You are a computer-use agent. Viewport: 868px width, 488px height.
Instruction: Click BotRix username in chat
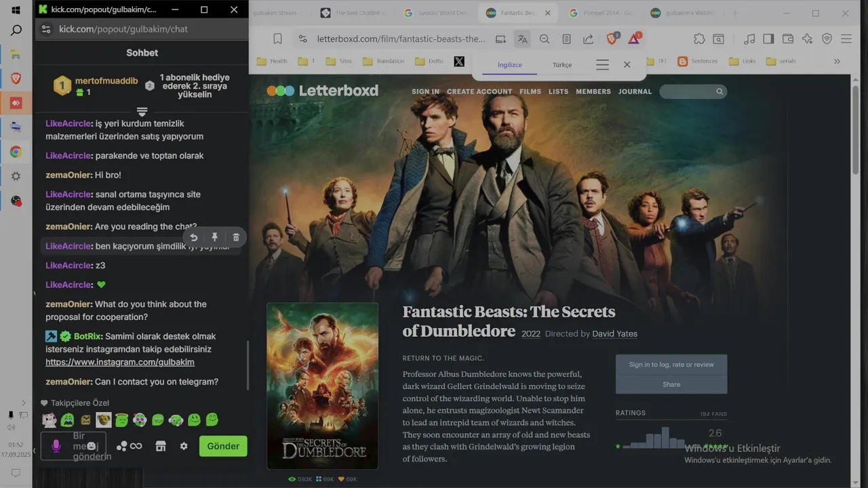point(87,336)
